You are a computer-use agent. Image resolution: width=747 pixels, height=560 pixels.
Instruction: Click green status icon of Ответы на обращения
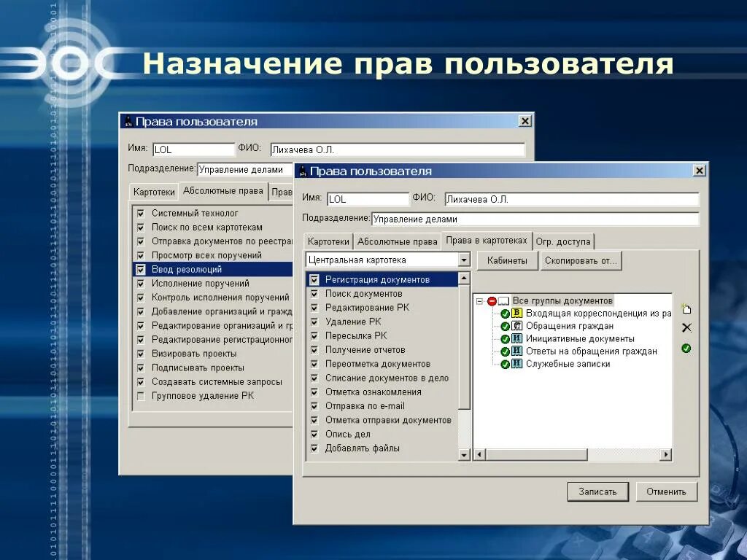click(x=506, y=352)
